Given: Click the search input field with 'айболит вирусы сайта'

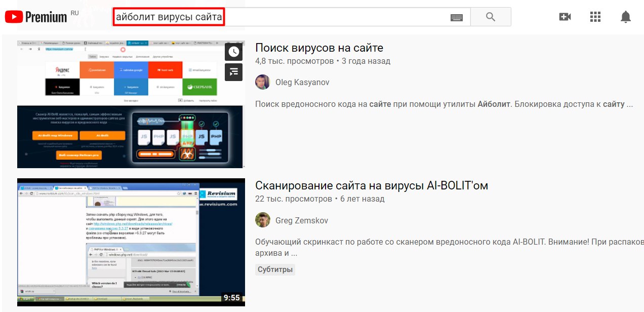Looking at the screenshot, I should (291, 17).
